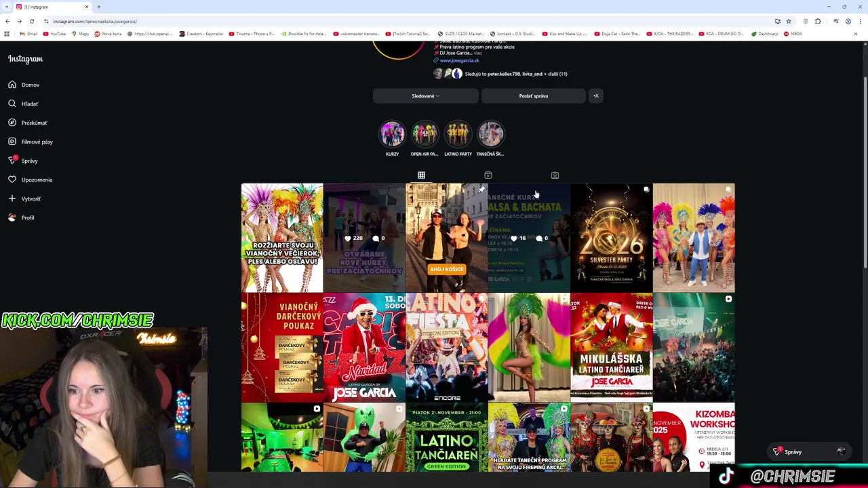Image resolution: width=868 pixels, height=488 pixels.
Task: Open the Vianočný darčekový poukaz post
Action: [282, 348]
